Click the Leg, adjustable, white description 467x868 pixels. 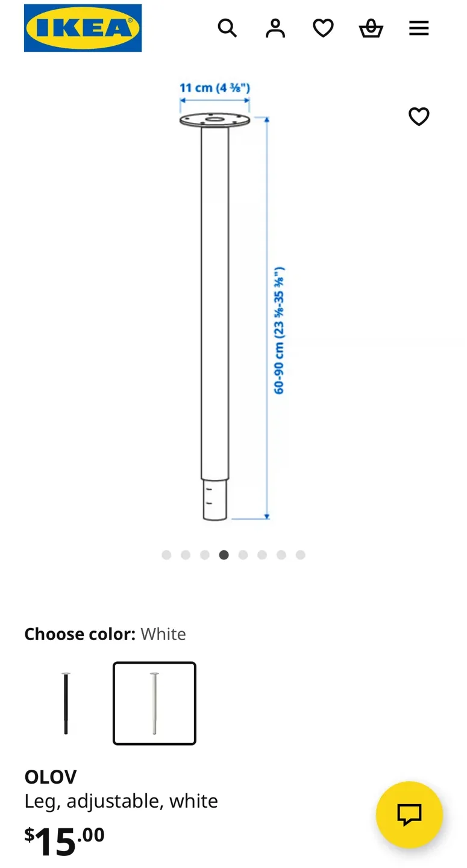point(121,801)
